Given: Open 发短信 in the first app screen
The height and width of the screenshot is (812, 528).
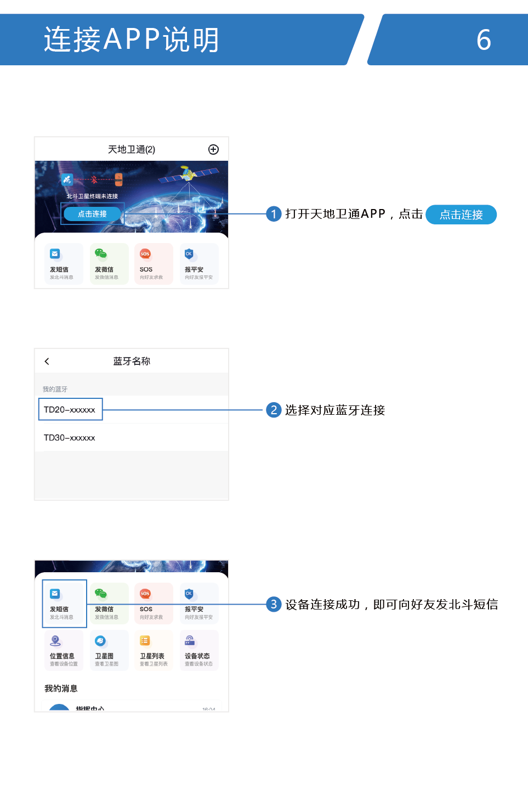Looking at the screenshot, I should [64, 264].
